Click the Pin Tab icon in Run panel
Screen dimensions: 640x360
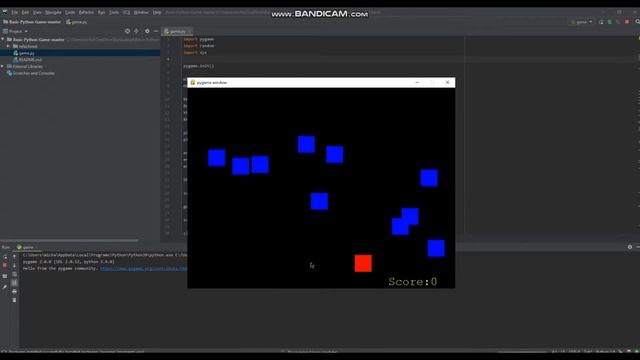coord(5,287)
